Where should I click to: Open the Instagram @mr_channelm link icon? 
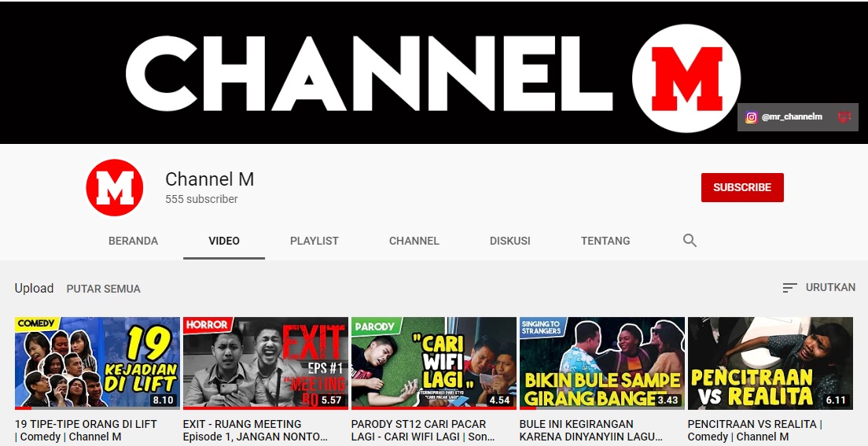751,117
